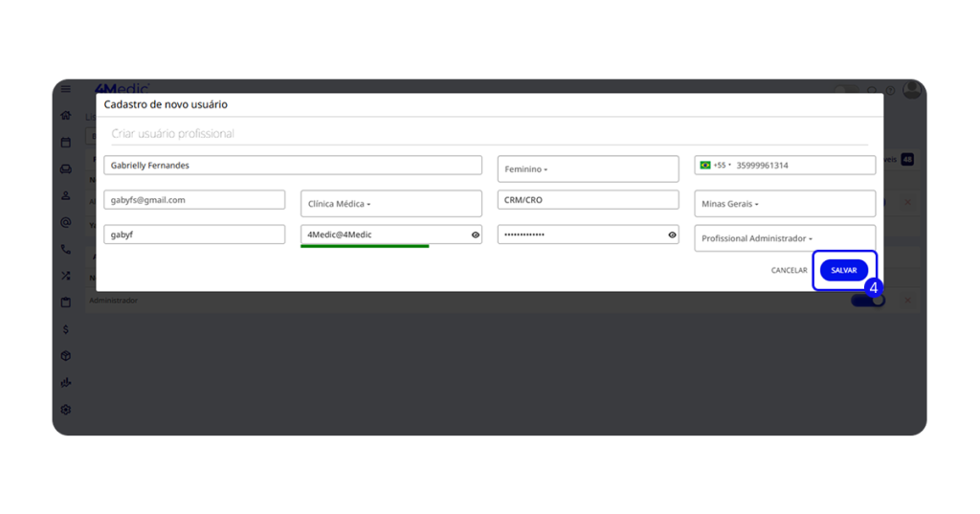Click CANCELAR to dismiss the form

(789, 271)
